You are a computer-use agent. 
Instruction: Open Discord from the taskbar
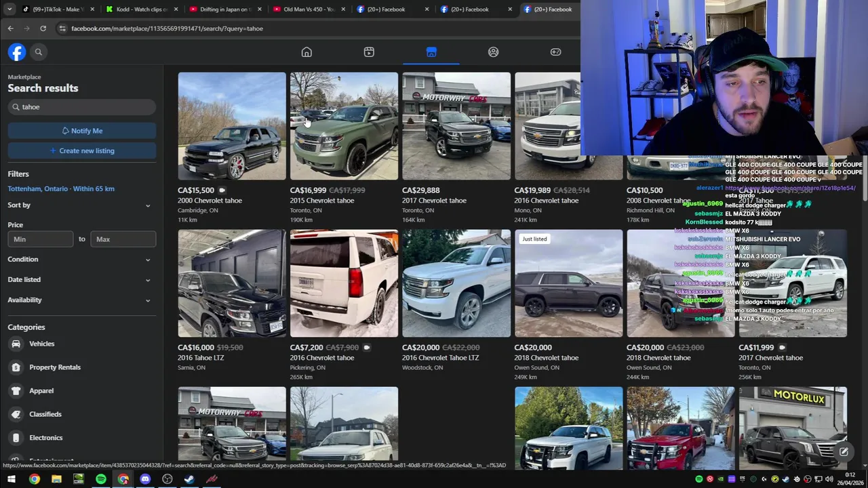coord(145,479)
